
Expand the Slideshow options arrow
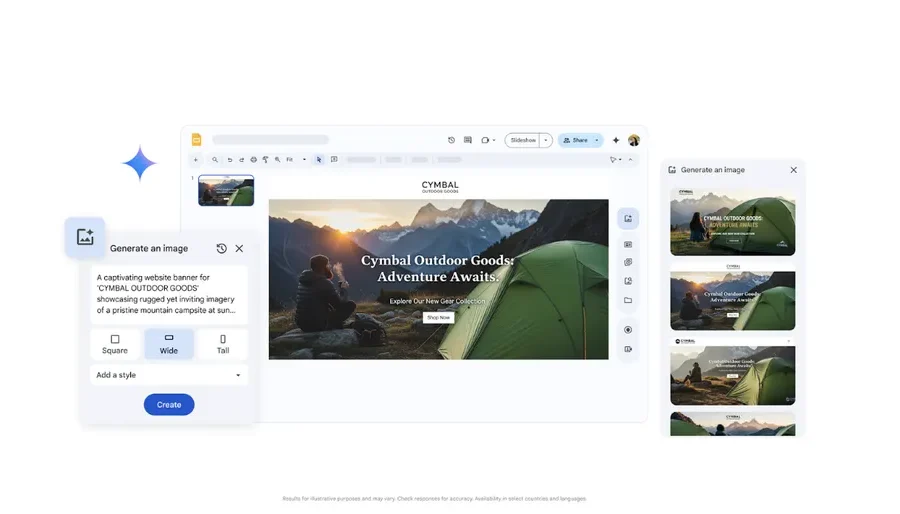coord(546,140)
